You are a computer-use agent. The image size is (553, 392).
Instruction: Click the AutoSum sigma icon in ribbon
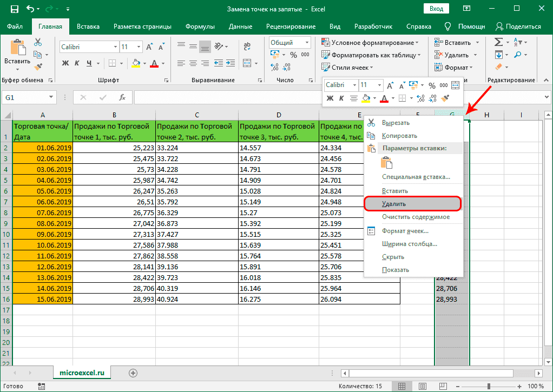tap(498, 42)
